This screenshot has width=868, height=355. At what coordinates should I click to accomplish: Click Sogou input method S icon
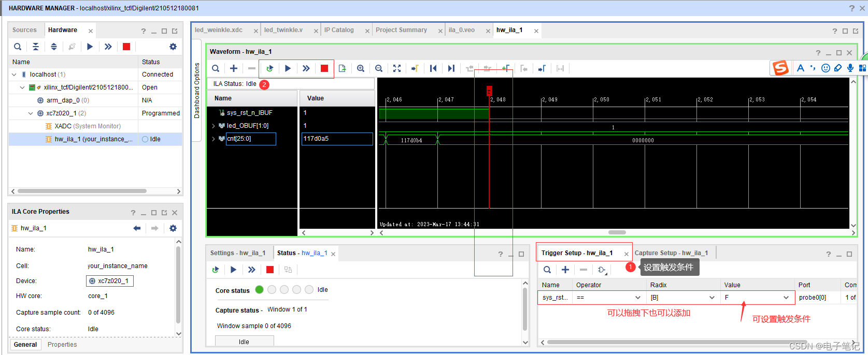pyautogui.click(x=780, y=68)
